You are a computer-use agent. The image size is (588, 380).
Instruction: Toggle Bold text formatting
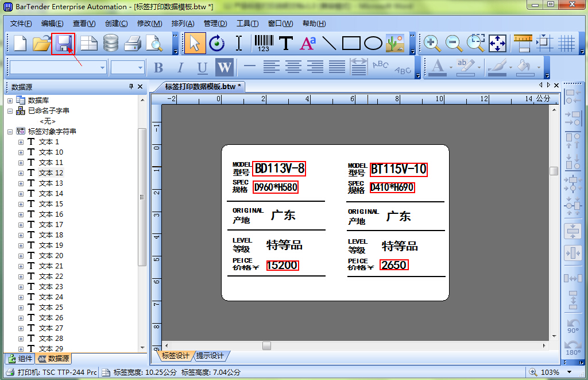click(x=158, y=67)
